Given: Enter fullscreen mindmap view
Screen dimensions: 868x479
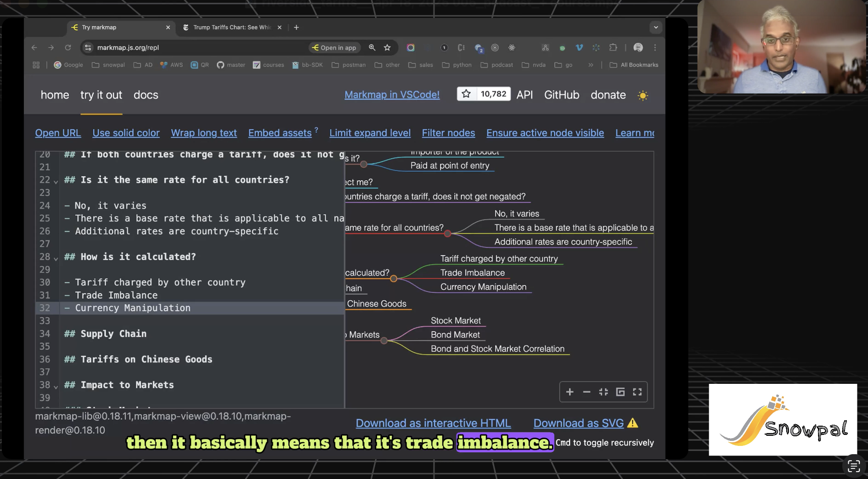Looking at the screenshot, I should pos(637,392).
